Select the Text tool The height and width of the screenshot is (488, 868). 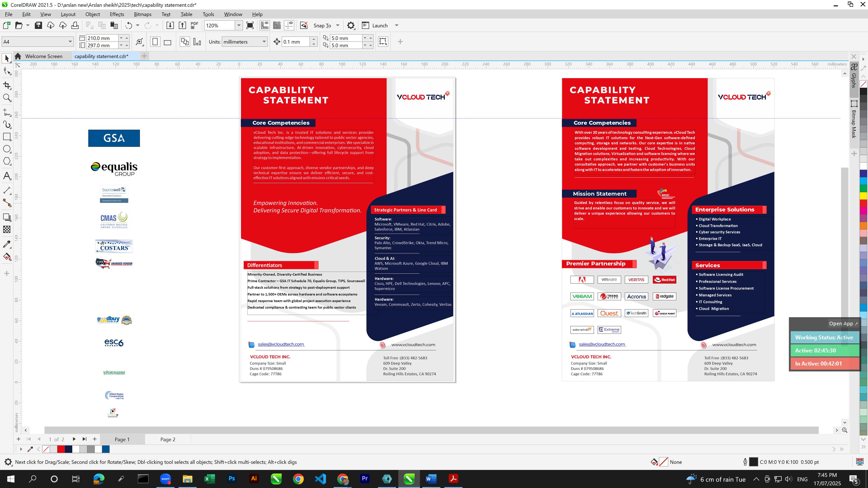(7, 176)
